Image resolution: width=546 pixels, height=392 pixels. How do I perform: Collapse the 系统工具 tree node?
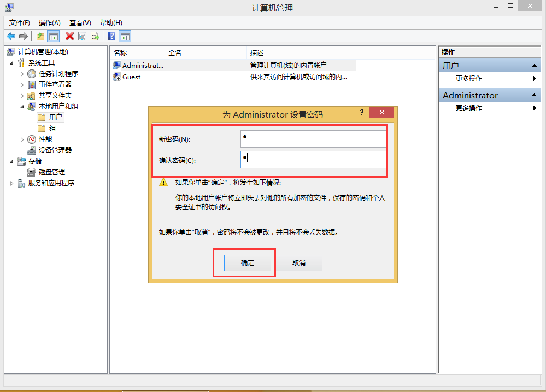pyautogui.click(x=11, y=63)
